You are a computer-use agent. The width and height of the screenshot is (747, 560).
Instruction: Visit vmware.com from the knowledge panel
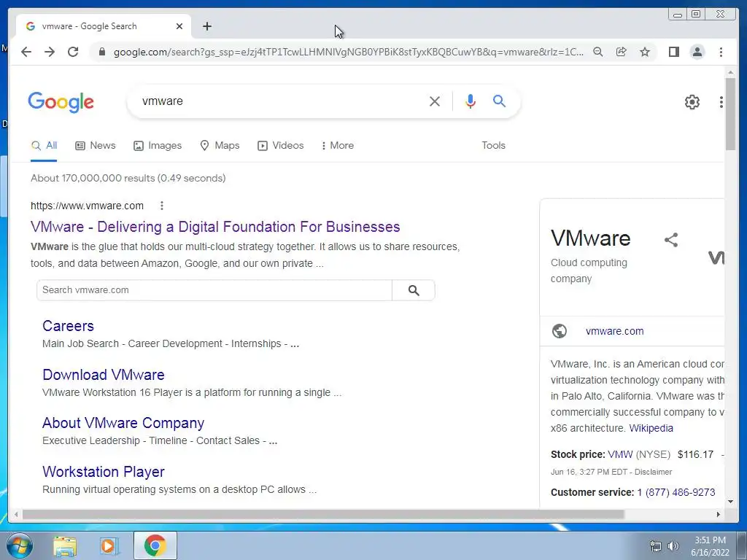[x=614, y=331]
